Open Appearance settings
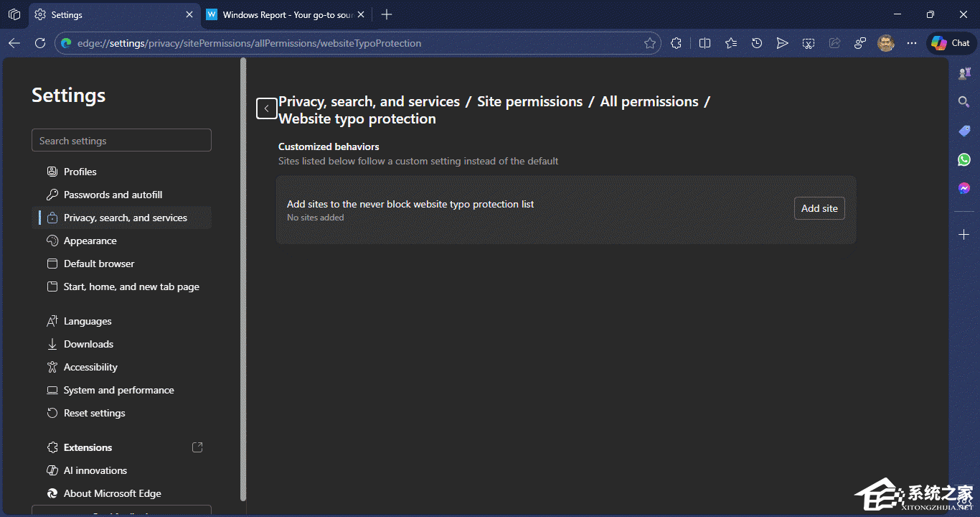980x517 pixels. tap(121, 241)
